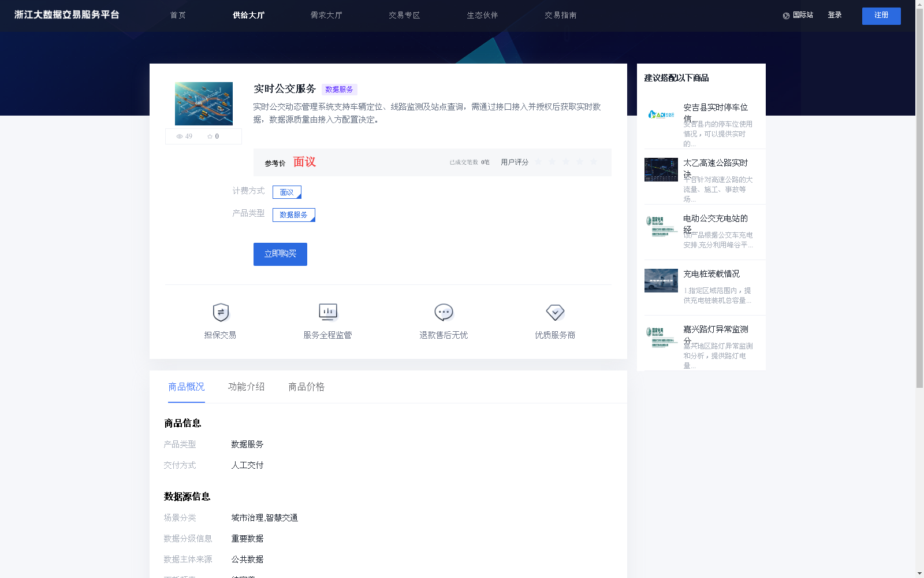Click the 立即购买 button

pyautogui.click(x=280, y=254)
